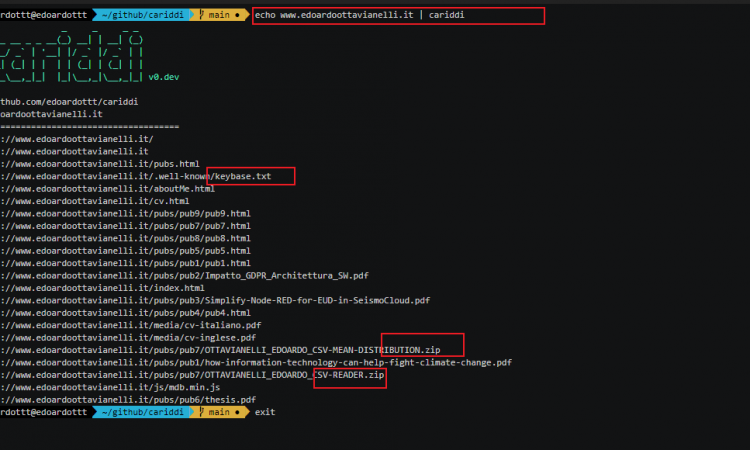Click the ~/github/cariddi path segment in top prompt
750x450 pixels.
[x=143, y=15]
